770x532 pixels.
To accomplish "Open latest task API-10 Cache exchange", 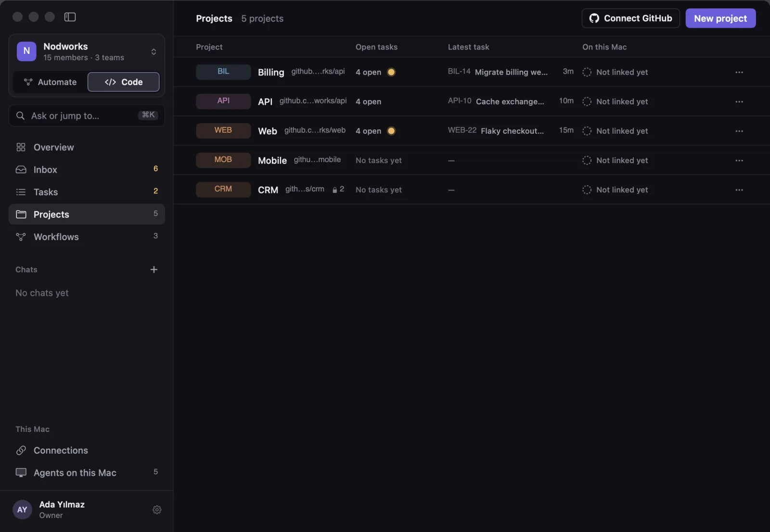I will [496, 101].
